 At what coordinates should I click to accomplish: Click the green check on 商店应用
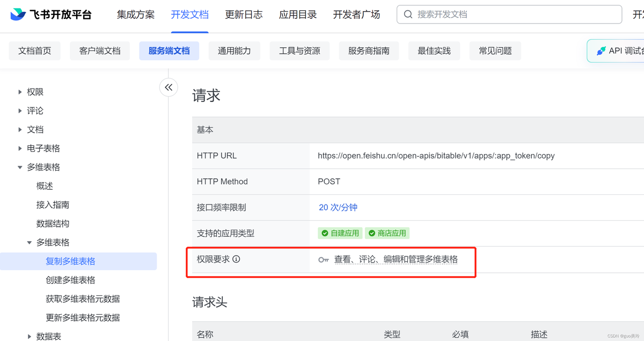pyautogui.click(x=372, y=233)
